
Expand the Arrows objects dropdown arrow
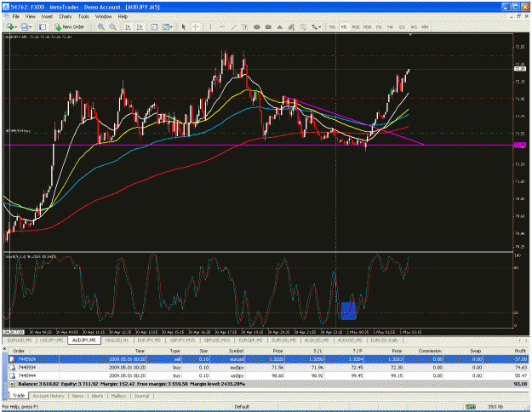tap(320, 27)
